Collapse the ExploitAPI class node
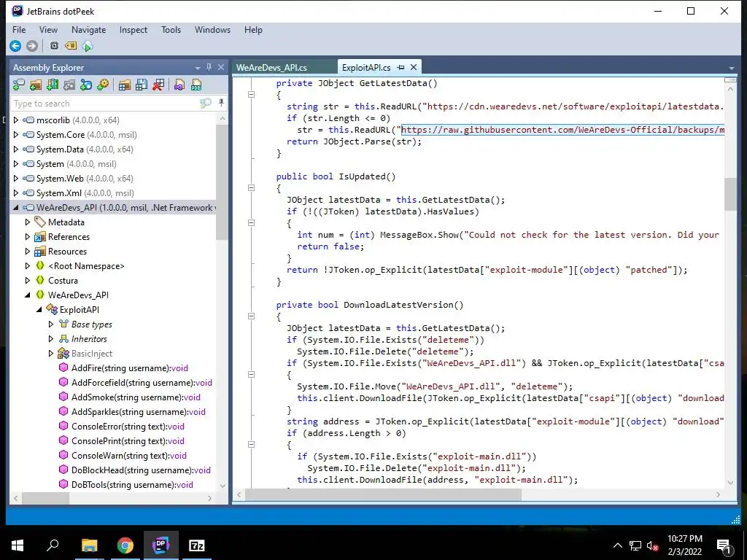This screenshot has width=747, height=560. [39, 309]
